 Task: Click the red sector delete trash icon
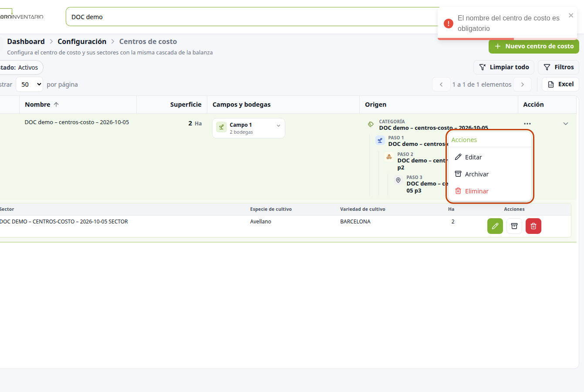[533, 226]
